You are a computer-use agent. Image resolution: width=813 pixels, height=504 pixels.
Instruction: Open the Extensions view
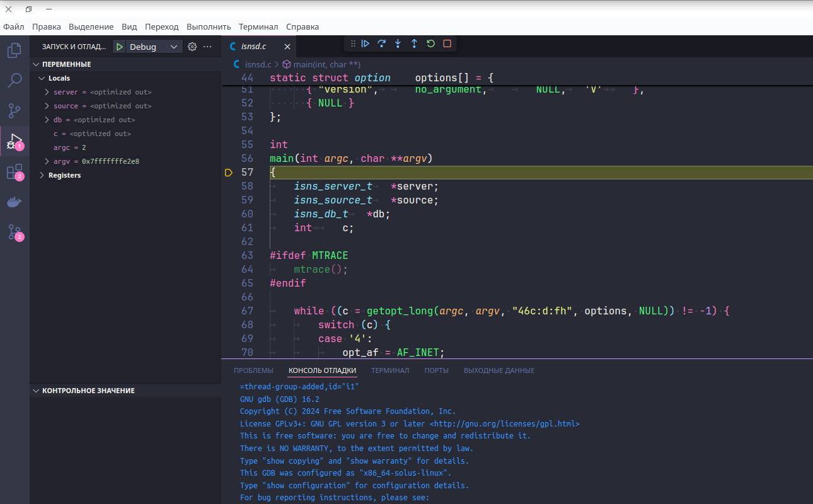pyautogui.click(x=14, y=171)
